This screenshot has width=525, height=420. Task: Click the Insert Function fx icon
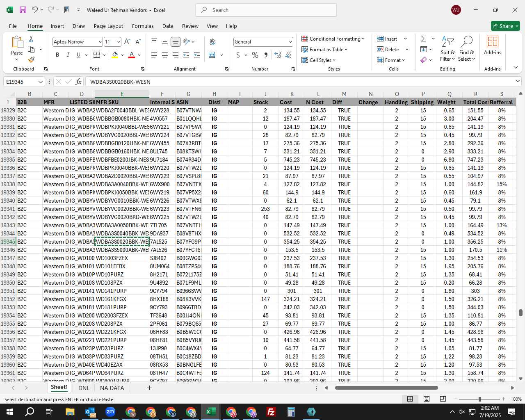(x=79, y=82)
